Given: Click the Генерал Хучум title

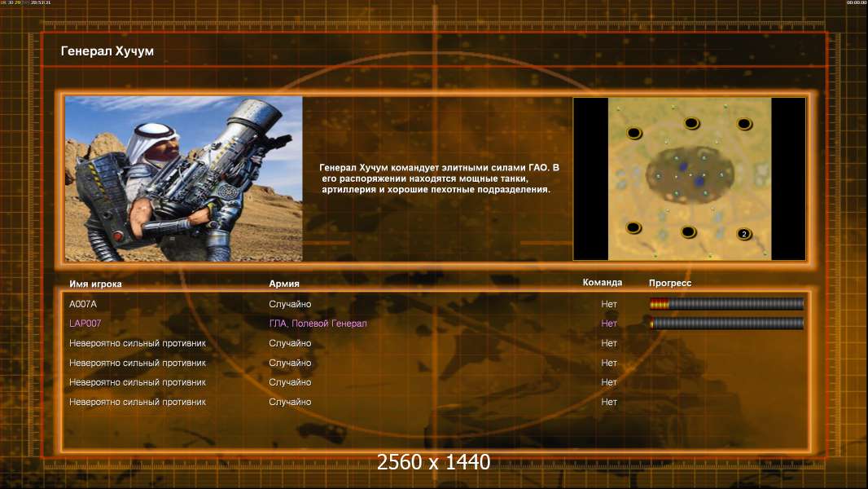Looking at the screenshot, I should point(107,51).
